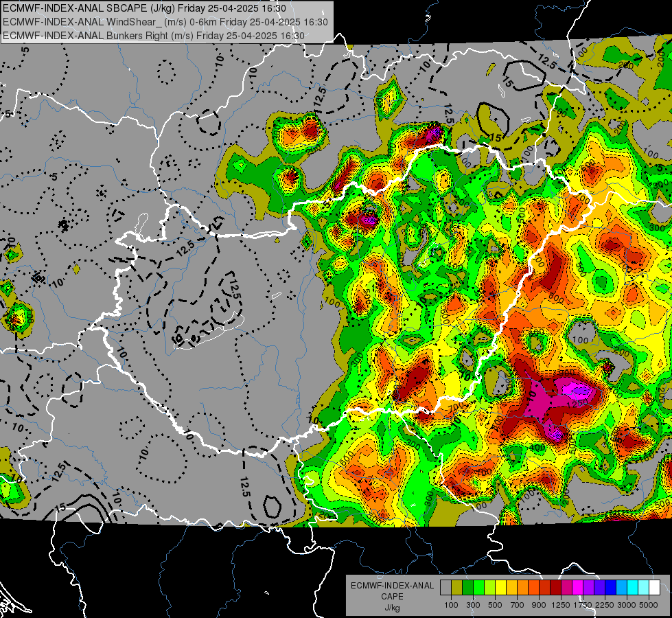This screenshot has width=672, height=618.
Task: Click the 100 tick label under the color bar
Action: click(x=451, y=605)
